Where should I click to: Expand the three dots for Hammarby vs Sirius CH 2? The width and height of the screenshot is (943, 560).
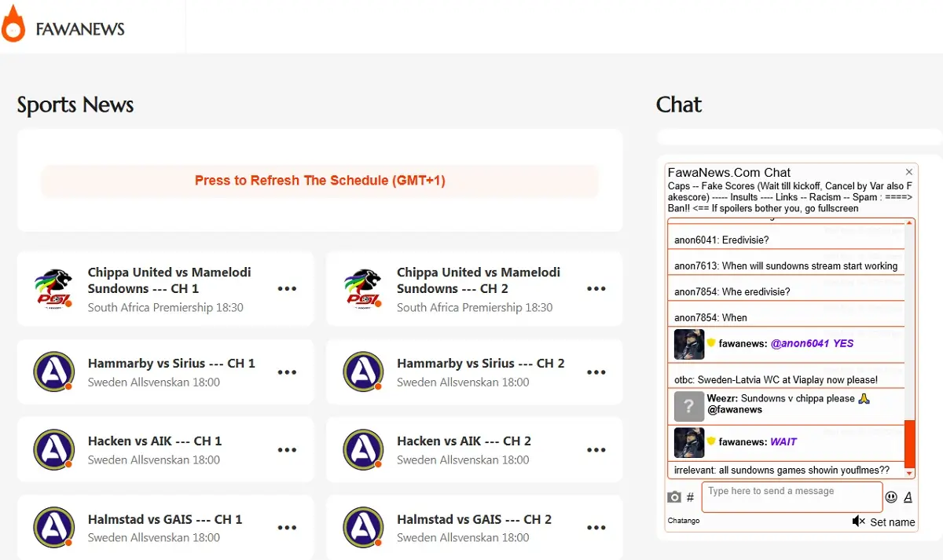[596, 372]
